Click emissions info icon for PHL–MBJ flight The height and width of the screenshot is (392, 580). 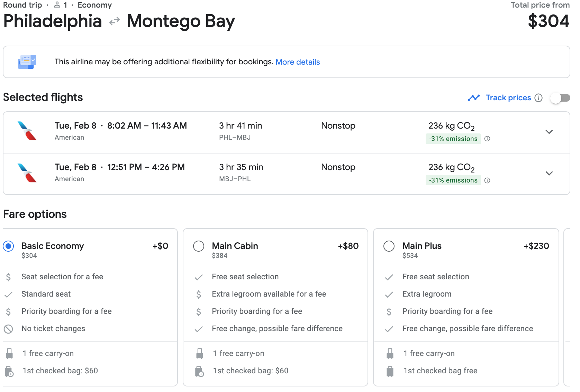click(487, 139)
